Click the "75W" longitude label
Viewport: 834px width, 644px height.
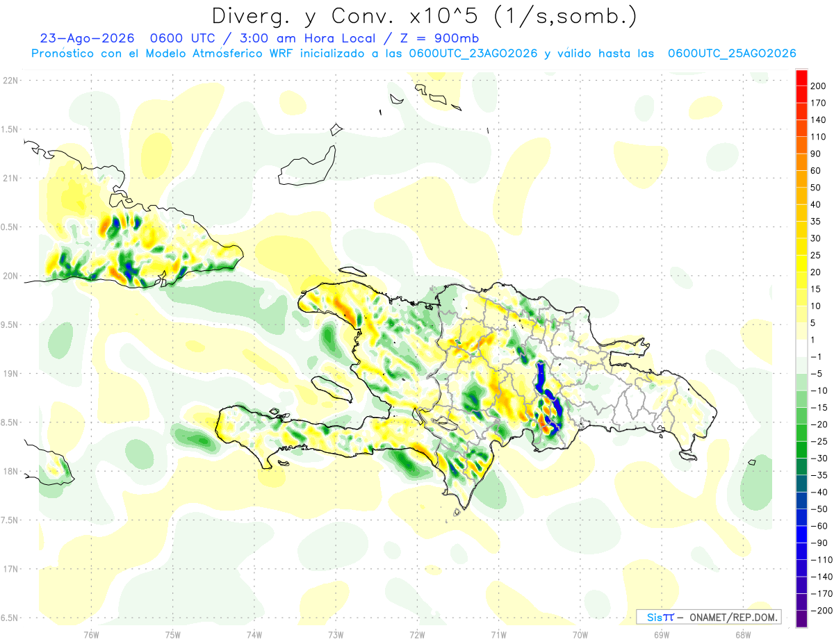172,635
